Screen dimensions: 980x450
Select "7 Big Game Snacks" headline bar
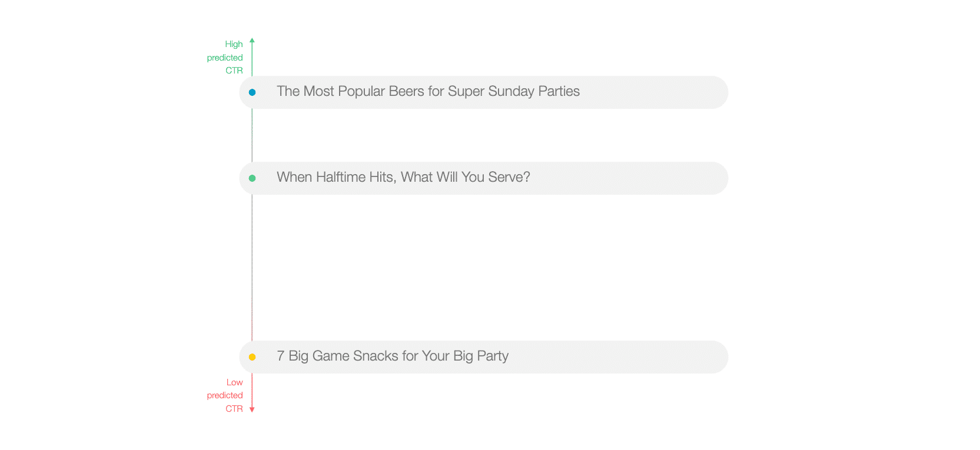tap(484, 357)
